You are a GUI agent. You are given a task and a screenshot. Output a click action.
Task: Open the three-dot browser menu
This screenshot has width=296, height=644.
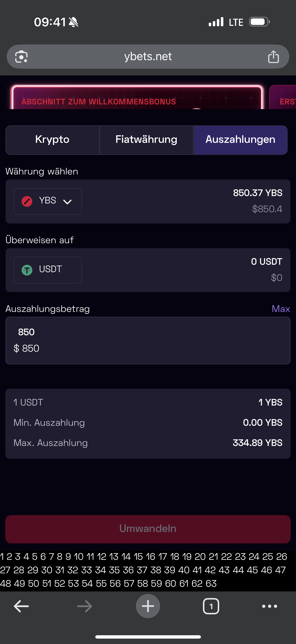(x=270, y=606)
